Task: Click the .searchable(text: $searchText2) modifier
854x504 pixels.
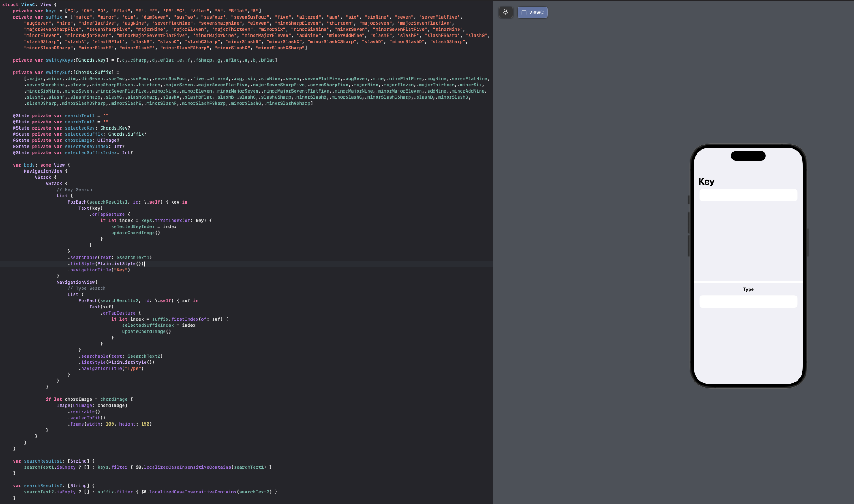Action: click(121, 356)
